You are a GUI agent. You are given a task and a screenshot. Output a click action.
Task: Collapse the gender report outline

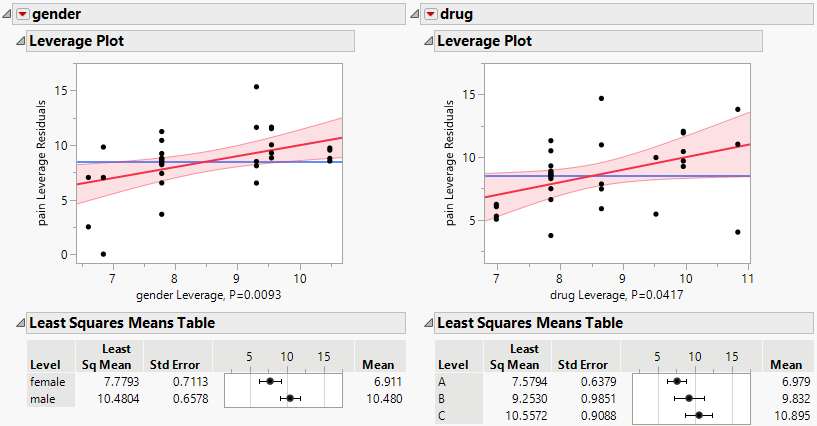tap(8, 14)
